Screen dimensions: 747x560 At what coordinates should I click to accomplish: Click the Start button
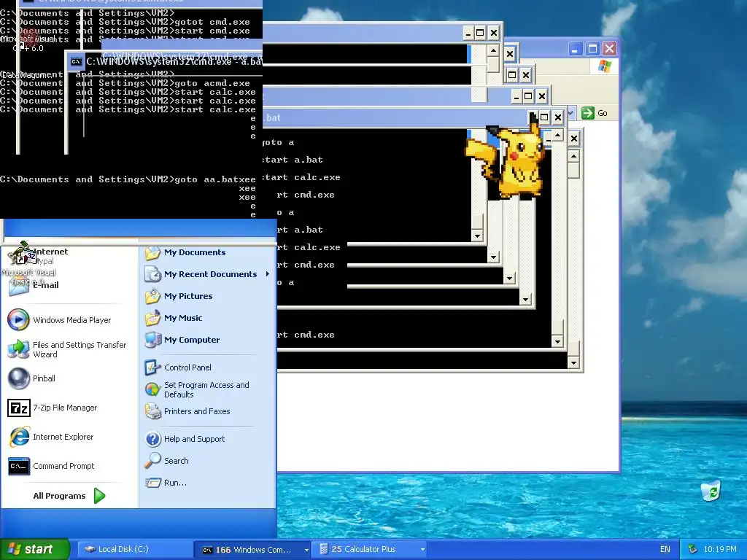pyautogui.click(x=34, y=549)
